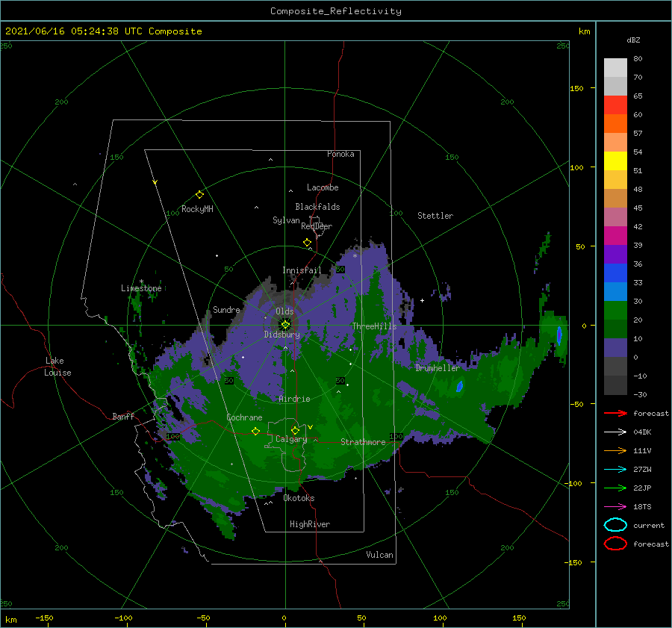Click the Drumheller label
This screenshot has height=628, width=672.
tap(437, 368)
